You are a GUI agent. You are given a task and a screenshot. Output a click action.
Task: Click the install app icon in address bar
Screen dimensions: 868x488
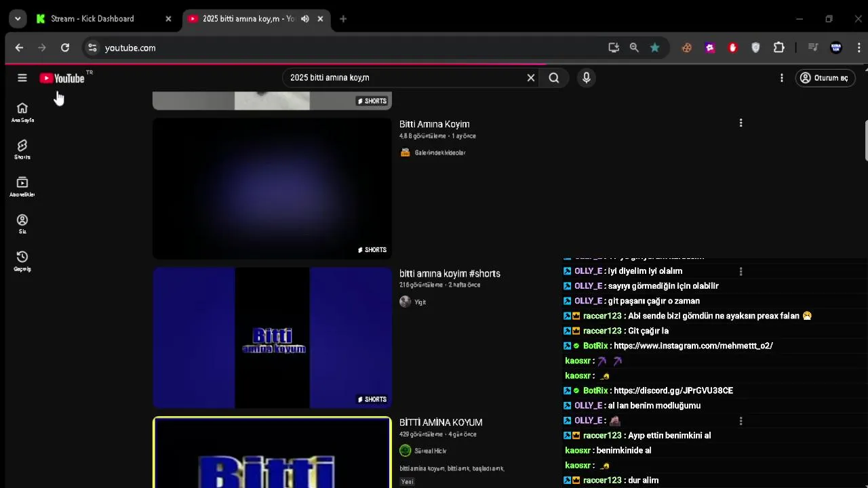coord(614,47)
